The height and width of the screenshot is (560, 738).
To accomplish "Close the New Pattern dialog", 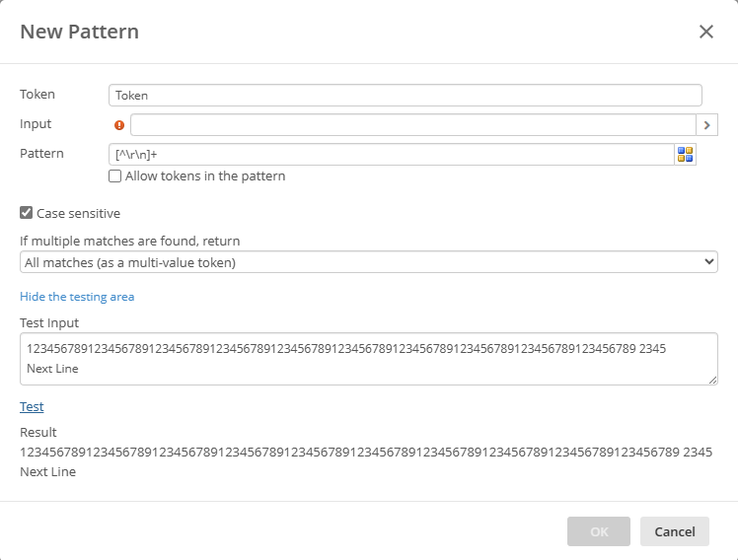I will [706, 32].
